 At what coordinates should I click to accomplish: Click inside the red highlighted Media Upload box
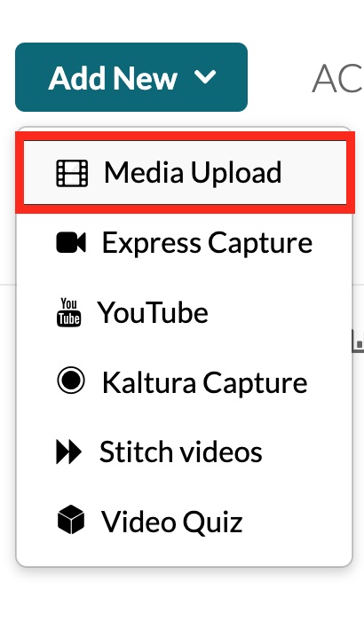(x=185, y=172)
